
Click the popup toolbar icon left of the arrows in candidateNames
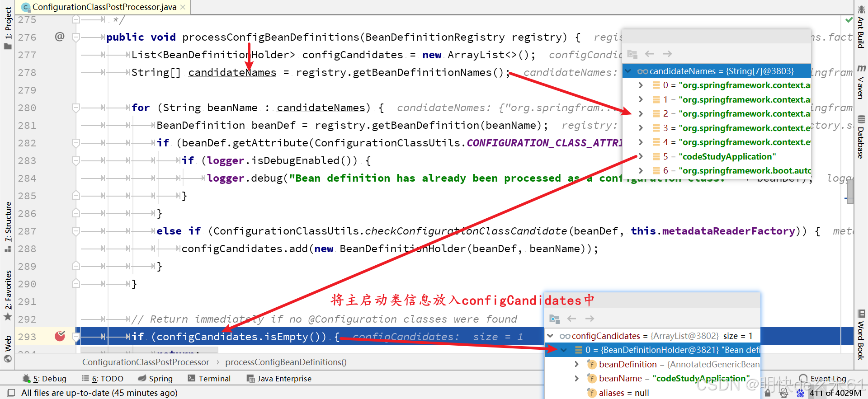point(632,54)
